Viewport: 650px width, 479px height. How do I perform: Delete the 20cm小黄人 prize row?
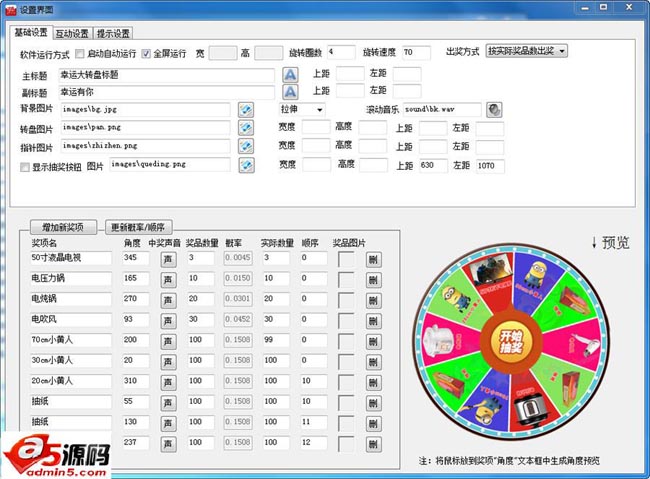pyautogui.click(x=374, y=383)
